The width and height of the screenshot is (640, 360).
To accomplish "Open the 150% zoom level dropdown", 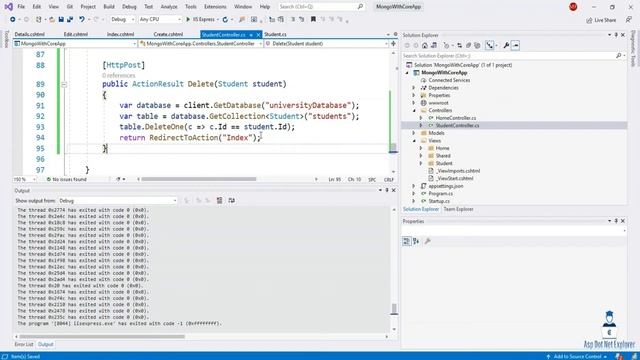I will 24,179.
